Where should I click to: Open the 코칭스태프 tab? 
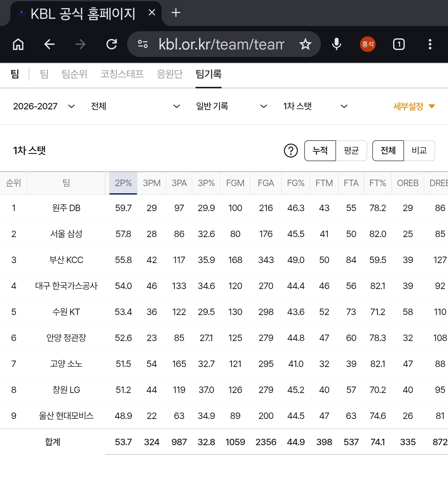point(122,74)
